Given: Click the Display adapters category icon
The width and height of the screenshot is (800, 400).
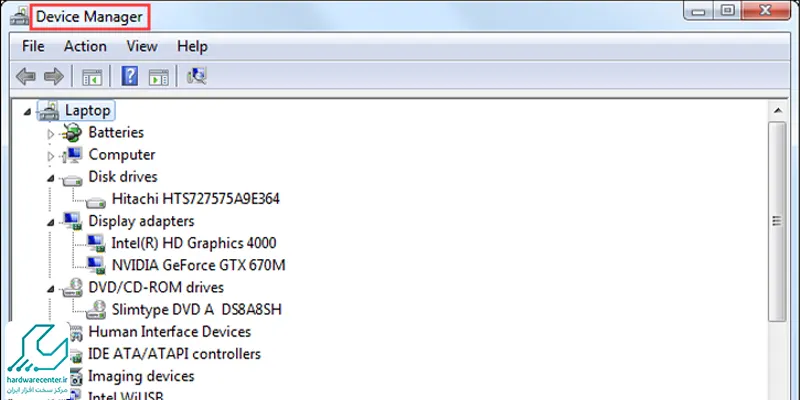Looking at the screenshot, I should (x=72, y=221).
